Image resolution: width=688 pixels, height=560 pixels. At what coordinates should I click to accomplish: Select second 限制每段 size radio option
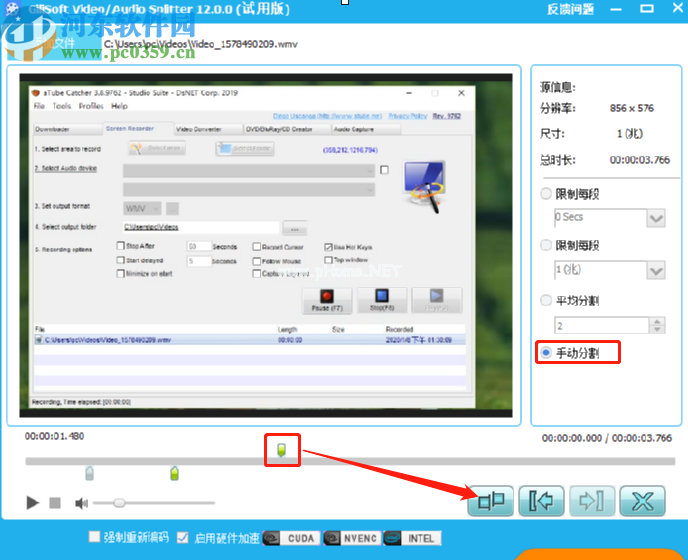[x=546, y=245]
